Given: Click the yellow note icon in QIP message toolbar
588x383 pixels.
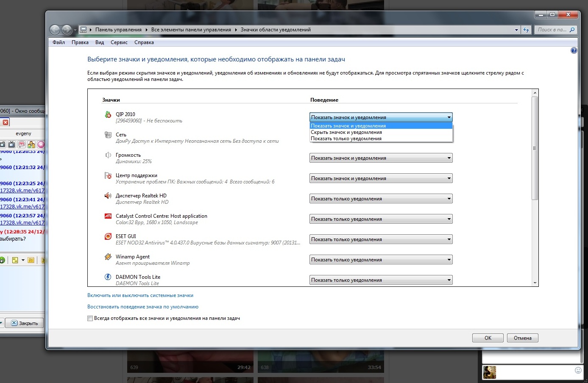Looking at the screenshot, I should (x=31, y=260).
